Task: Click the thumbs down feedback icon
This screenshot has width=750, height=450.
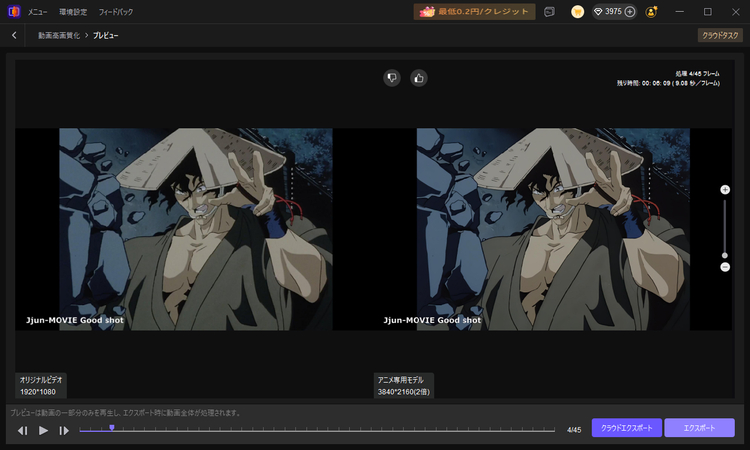Action: pyautogui.click(x=392, y=77)
